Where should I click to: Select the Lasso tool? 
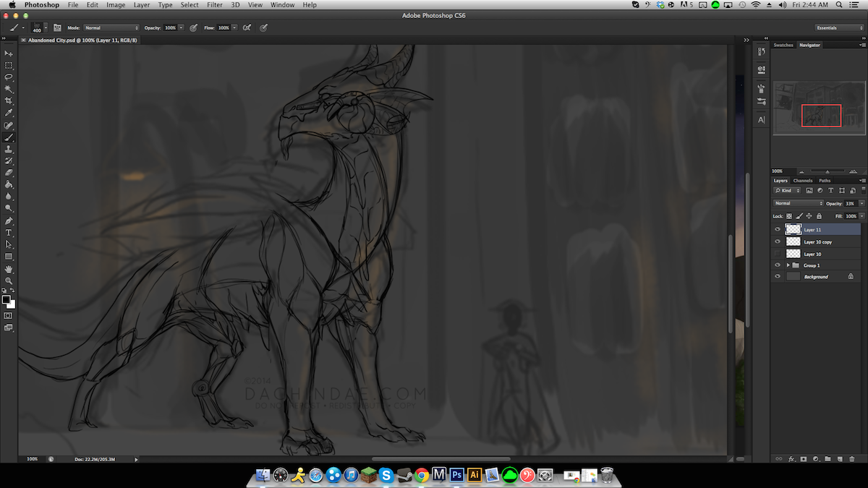(x=9, y=77)
